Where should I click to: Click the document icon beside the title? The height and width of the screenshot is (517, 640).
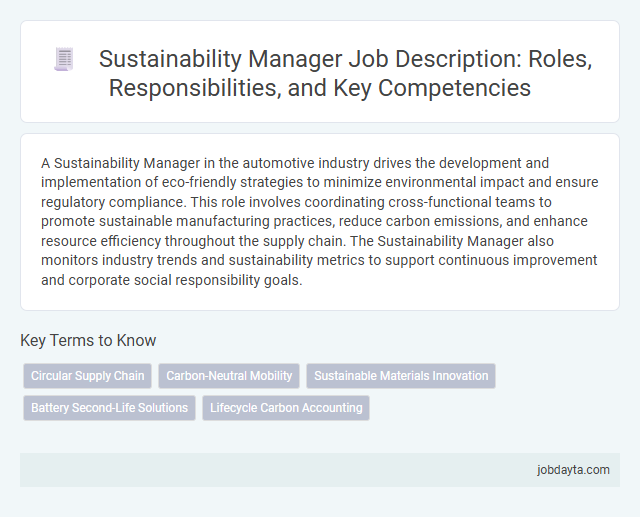64,59
